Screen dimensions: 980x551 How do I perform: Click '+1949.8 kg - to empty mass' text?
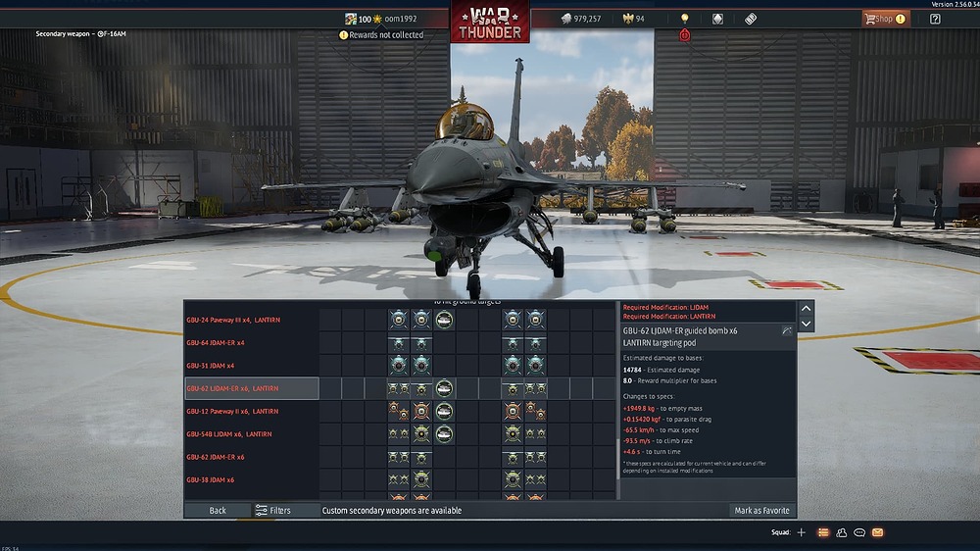point(662,409)
